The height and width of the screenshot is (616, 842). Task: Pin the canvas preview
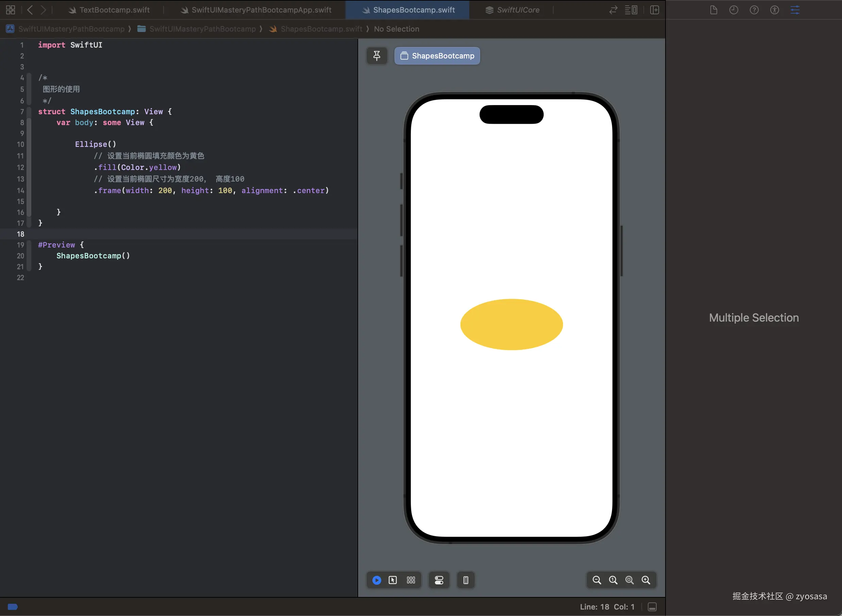(377, 56)
